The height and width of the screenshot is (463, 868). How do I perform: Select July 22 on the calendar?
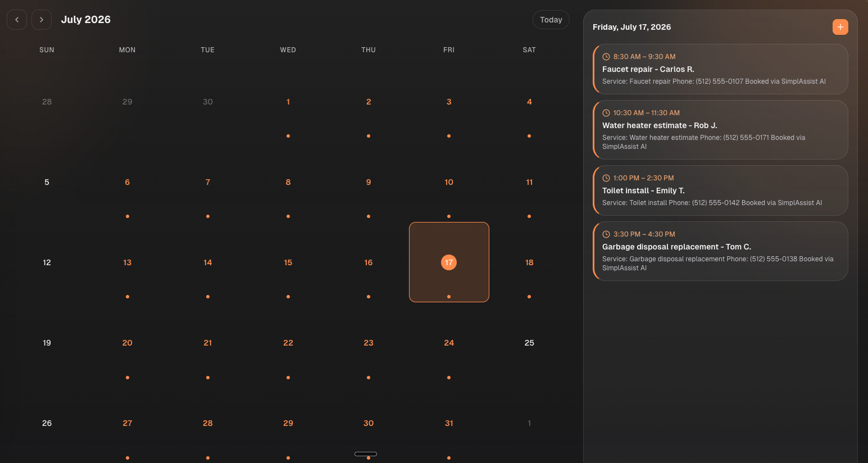[288, 343]
